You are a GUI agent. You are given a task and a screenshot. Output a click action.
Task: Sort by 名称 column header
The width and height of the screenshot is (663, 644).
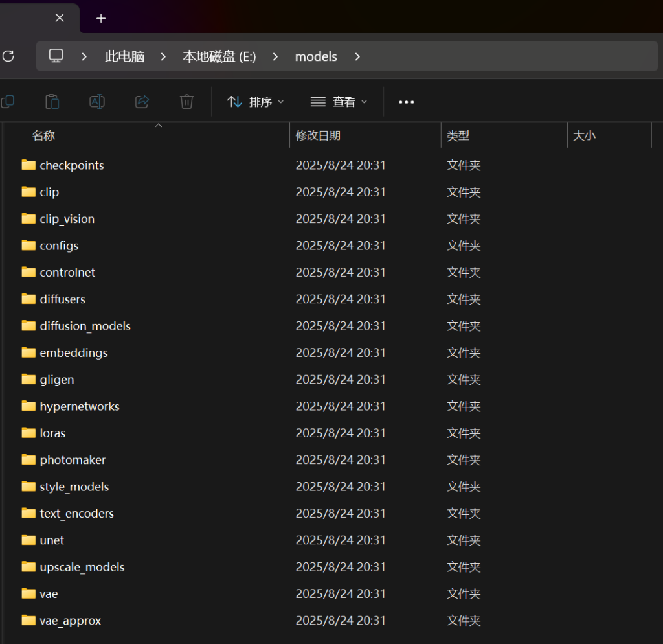[44, 135]
